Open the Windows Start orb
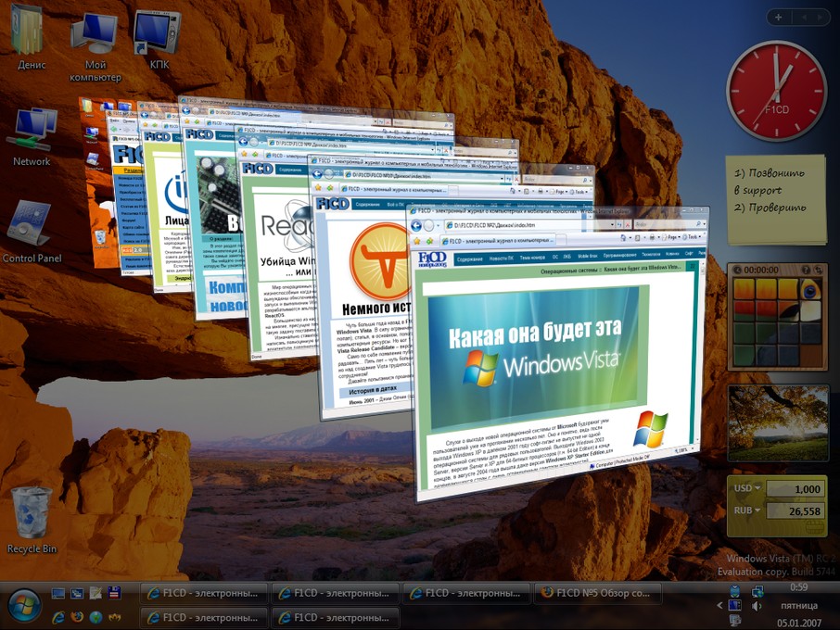840x630 pixels. (x=23, y=605)
